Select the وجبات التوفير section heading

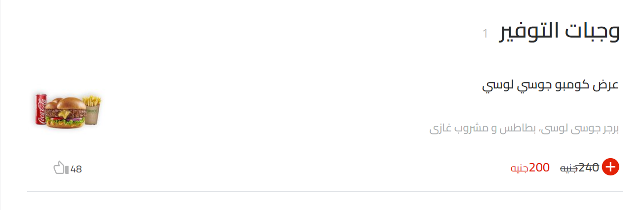pos(560,31)
